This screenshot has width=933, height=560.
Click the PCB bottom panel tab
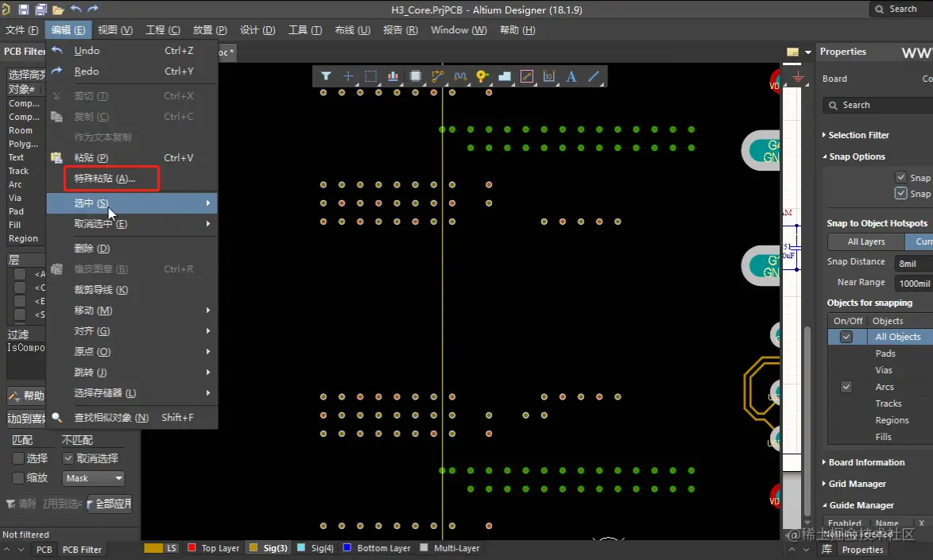pos(44,550)
